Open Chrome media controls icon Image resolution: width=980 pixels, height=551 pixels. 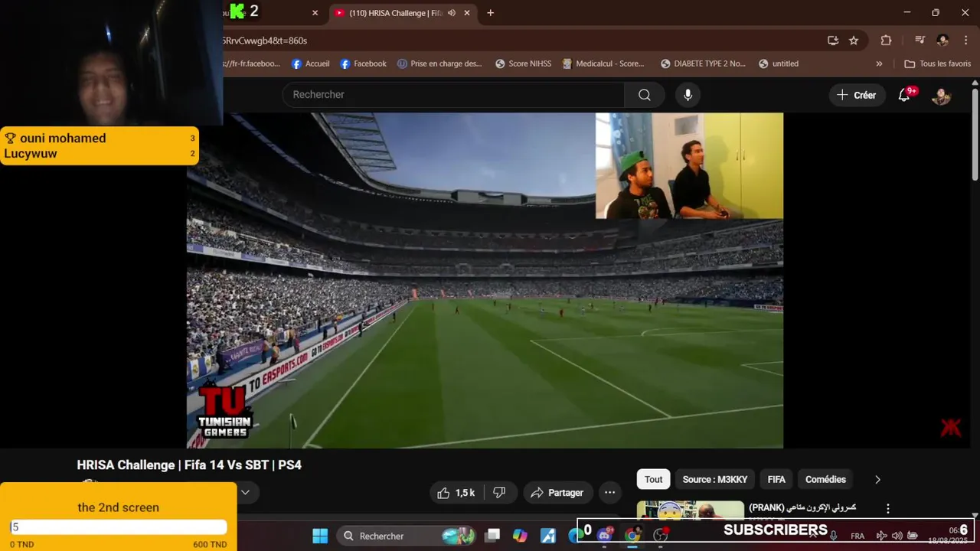click(920, 41)
